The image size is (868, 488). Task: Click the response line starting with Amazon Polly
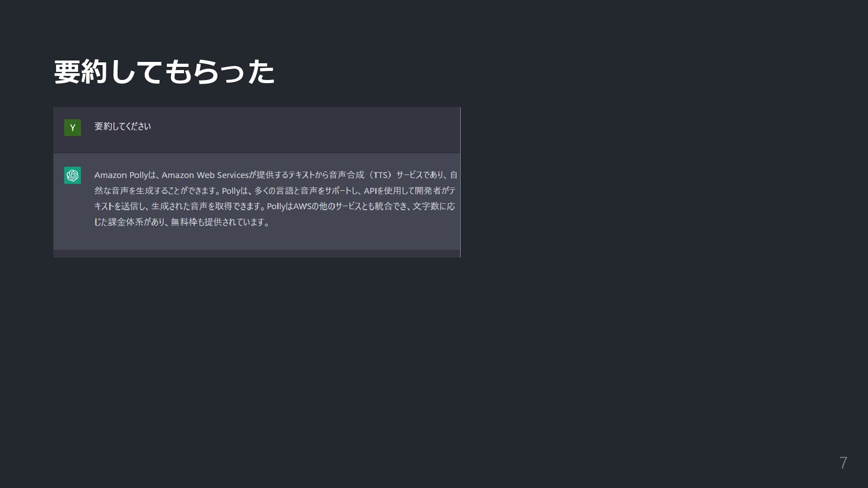click(276, 175)
